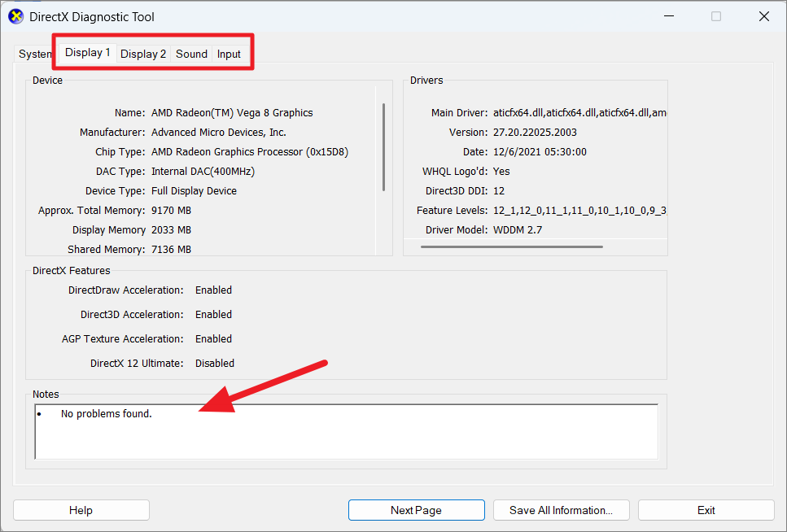
Task: Minimize the DirectX Diagnostic Tool window
Action: pyautogui.click(x=668, y=16)
